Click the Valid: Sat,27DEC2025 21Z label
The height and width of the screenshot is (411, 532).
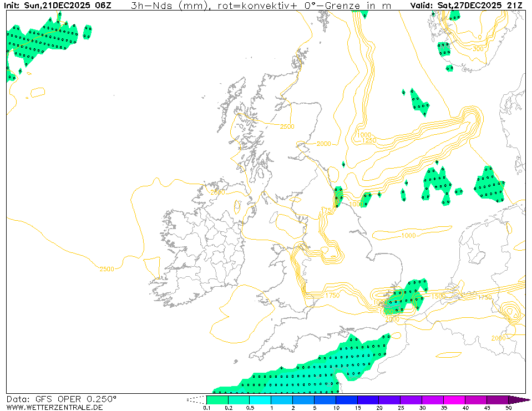[x=467, y=6]
